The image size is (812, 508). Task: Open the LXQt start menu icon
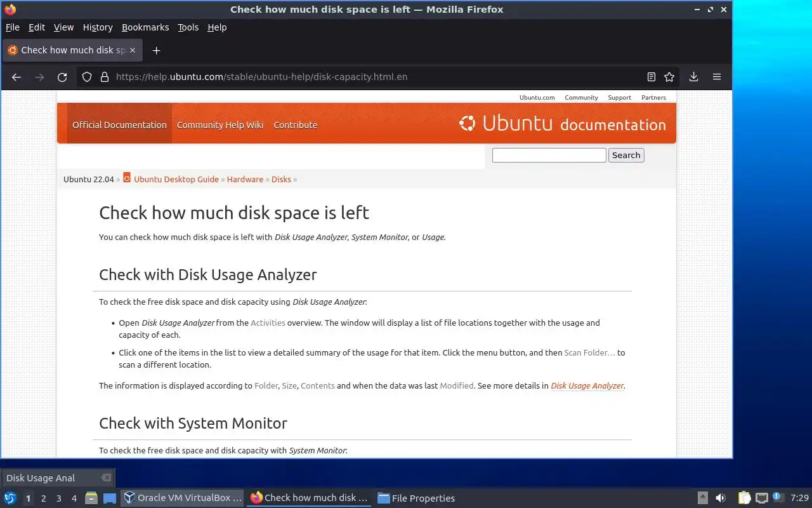[10, 498]
